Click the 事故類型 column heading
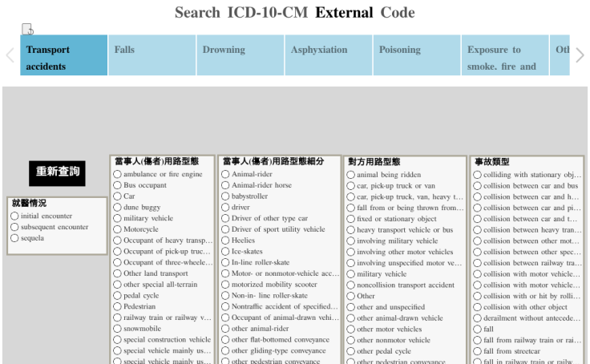 click(x=491, y=162)
